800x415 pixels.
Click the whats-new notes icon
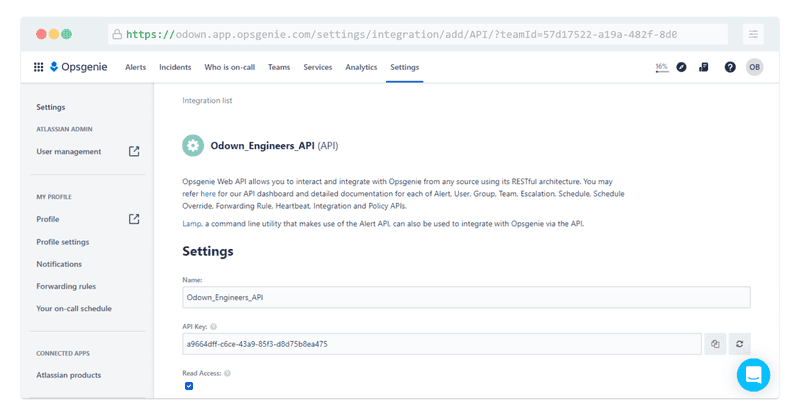(704, 67)
